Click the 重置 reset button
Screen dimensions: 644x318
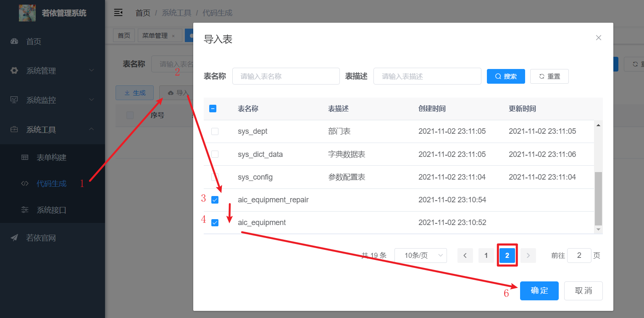click(x=549, y=76)
